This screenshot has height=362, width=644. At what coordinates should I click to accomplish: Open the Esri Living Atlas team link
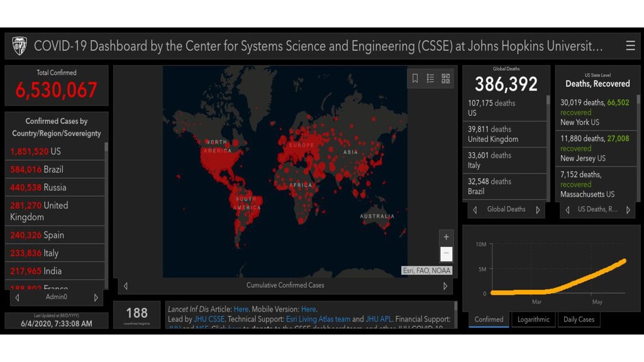click(x=318, y=319)
